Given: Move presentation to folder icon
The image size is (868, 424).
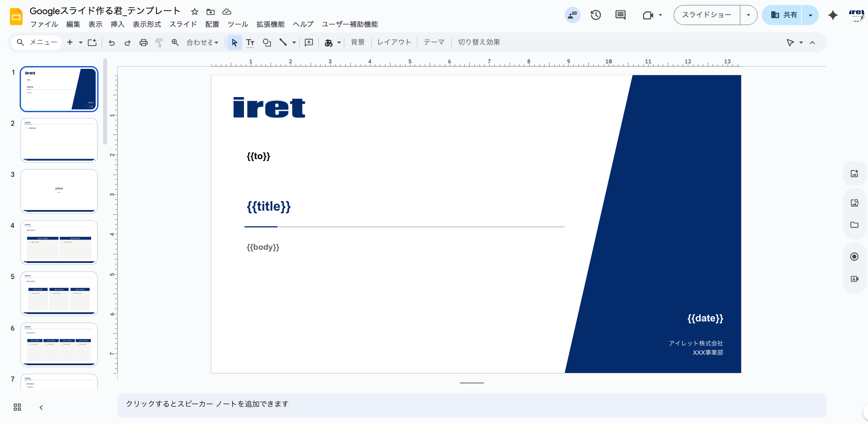Looking at the screenshot, I should click(x=210, y=12).
